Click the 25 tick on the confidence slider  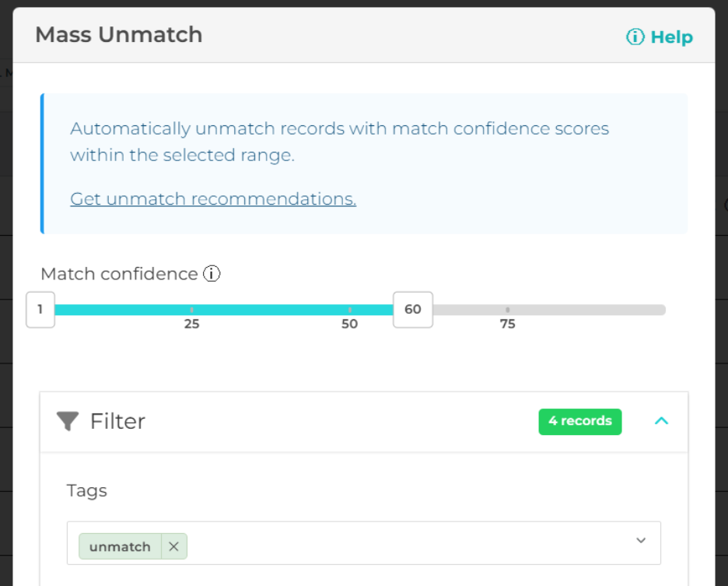tap(192, 310)
